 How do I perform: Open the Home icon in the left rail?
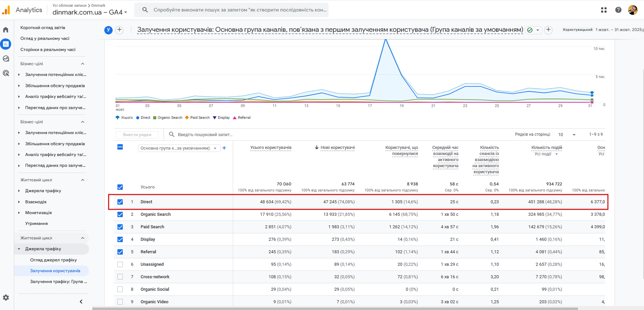coord(6,30)
